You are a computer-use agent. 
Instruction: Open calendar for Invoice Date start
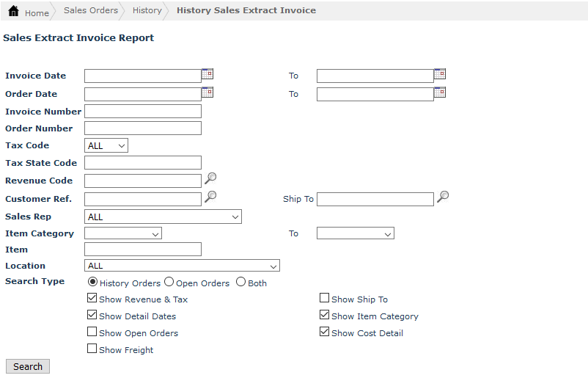[x=207, y=74]
